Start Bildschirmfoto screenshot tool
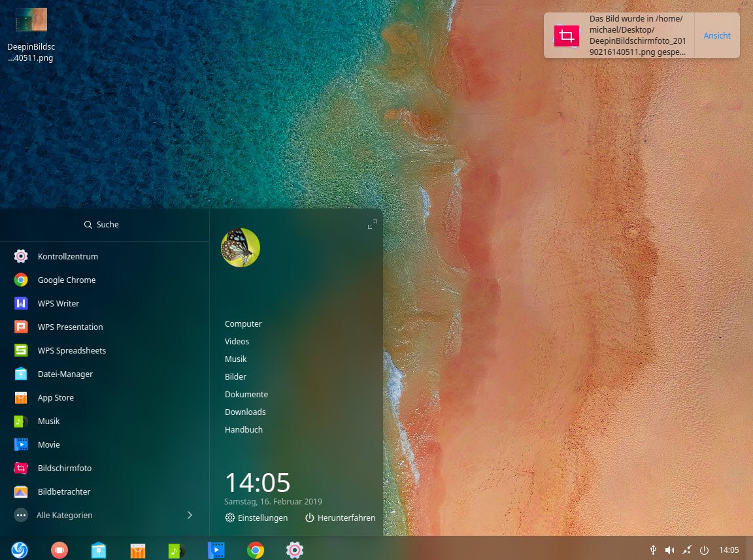This screenshot has height=560, width=753. 104,469
